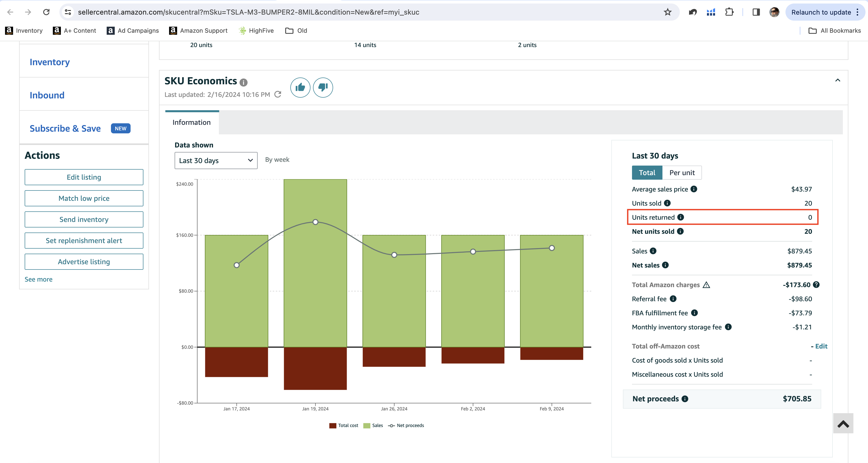
Task: Click warning triangle by Total Amazon charges
Action: pos(706,285)
